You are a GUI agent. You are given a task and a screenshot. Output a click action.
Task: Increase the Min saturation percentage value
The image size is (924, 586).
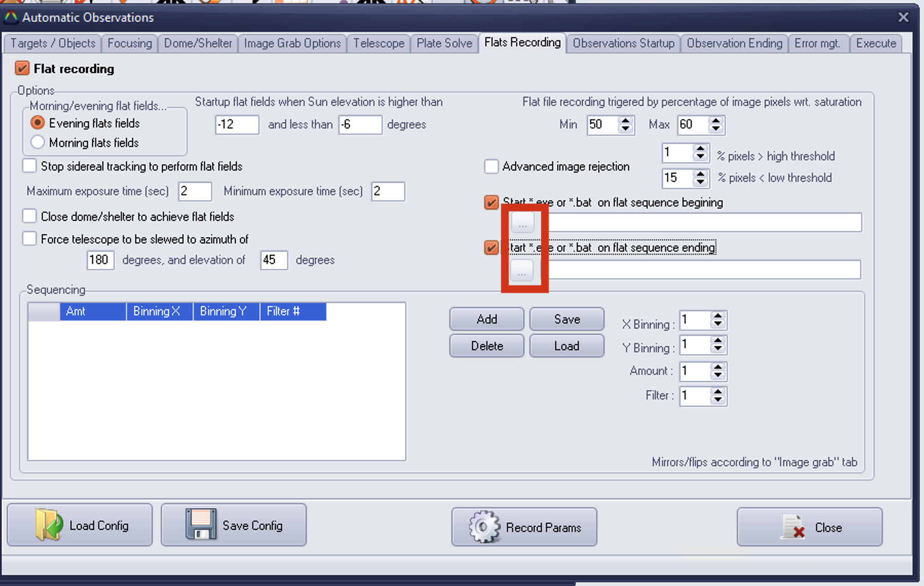coord(625,121)
